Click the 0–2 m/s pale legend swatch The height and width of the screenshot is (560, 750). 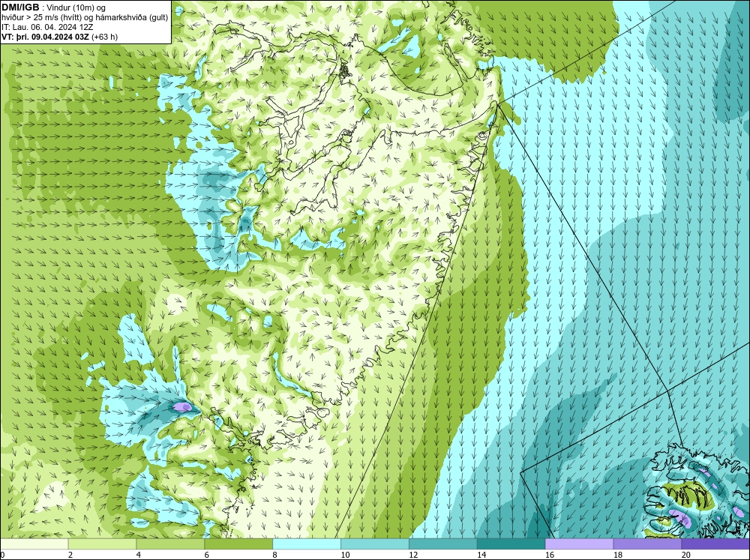[34, 544]
